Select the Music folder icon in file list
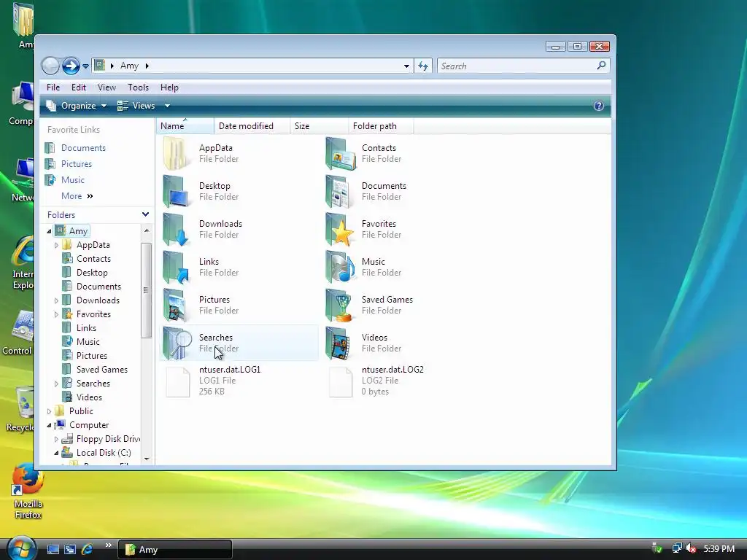Viewport: 747px width, 560px height. 340,268
